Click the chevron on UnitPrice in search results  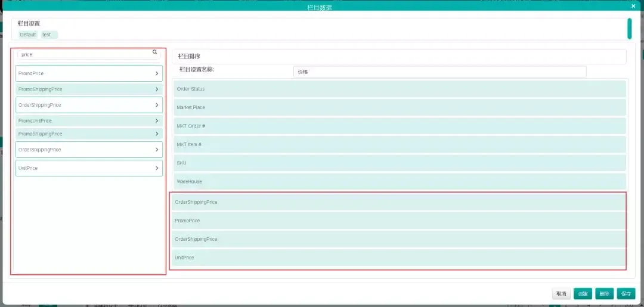pyautogui.click(x=157, y=168)
